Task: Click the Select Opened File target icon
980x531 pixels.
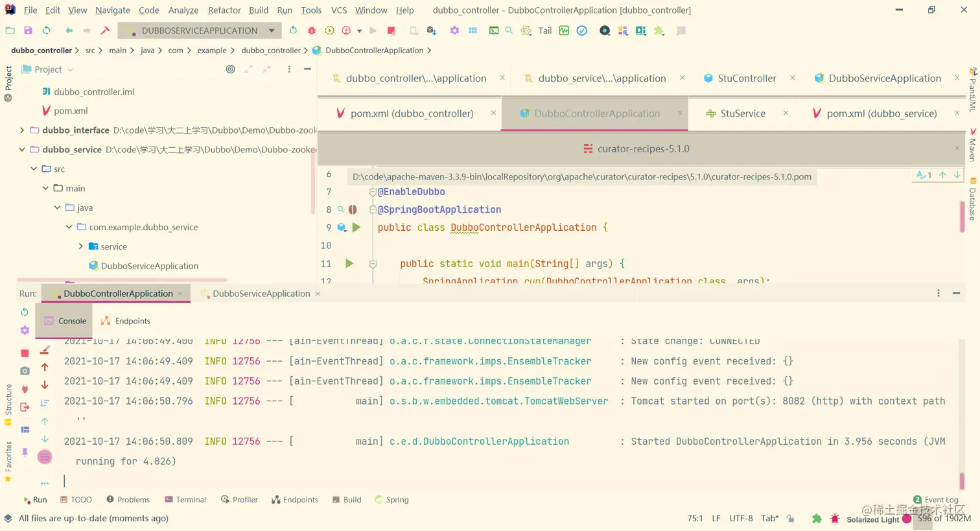Action: pos(230,69)
